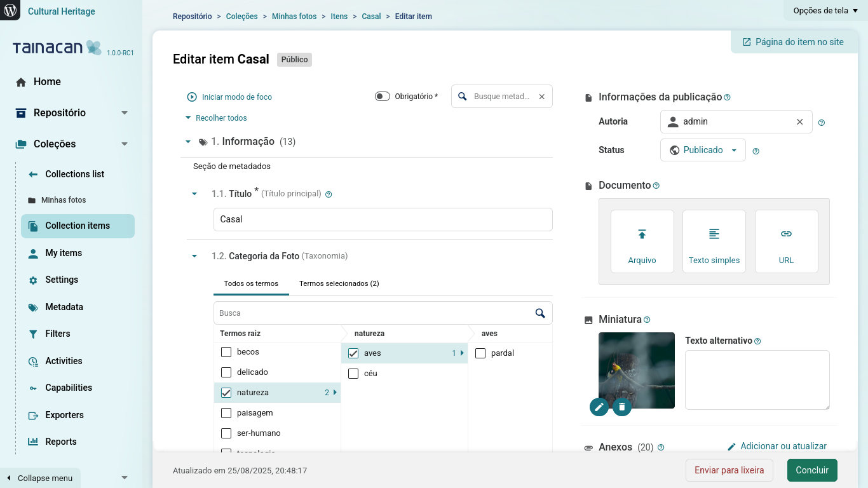
Task: Click the WordPress logo in the corner
Action: coord(9,10)
